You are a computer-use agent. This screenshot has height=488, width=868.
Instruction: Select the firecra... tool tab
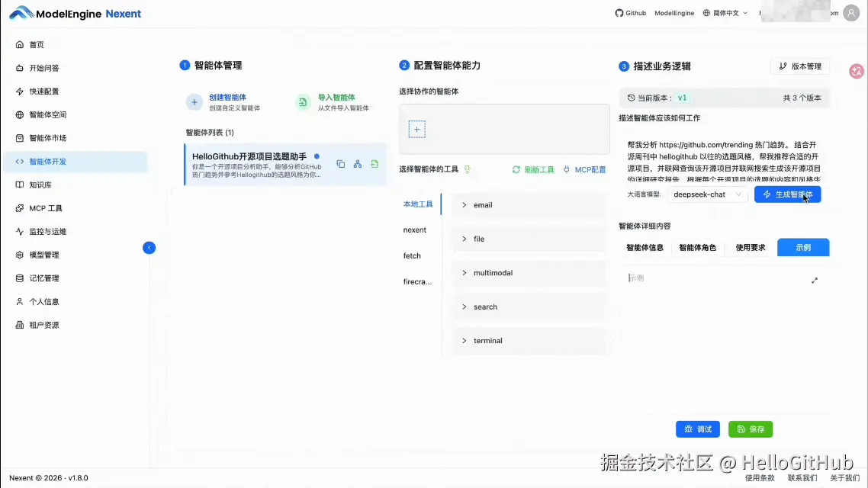417,282
